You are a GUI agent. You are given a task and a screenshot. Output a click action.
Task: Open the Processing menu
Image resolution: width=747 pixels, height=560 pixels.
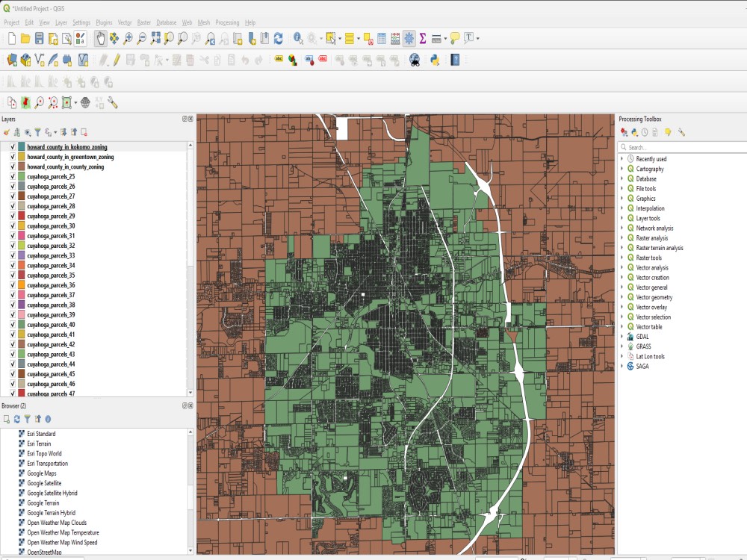click(x=227, y=22)
